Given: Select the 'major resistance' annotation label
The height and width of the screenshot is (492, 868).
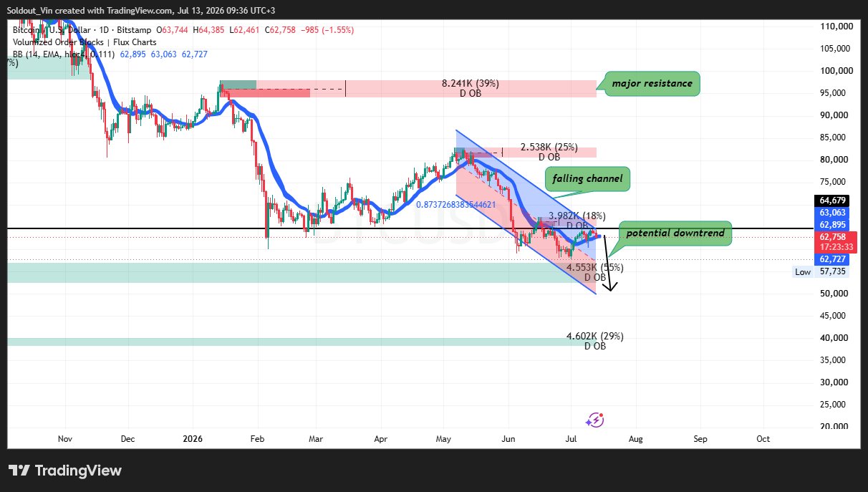Looking at the screenshot, I should point(652,84).
